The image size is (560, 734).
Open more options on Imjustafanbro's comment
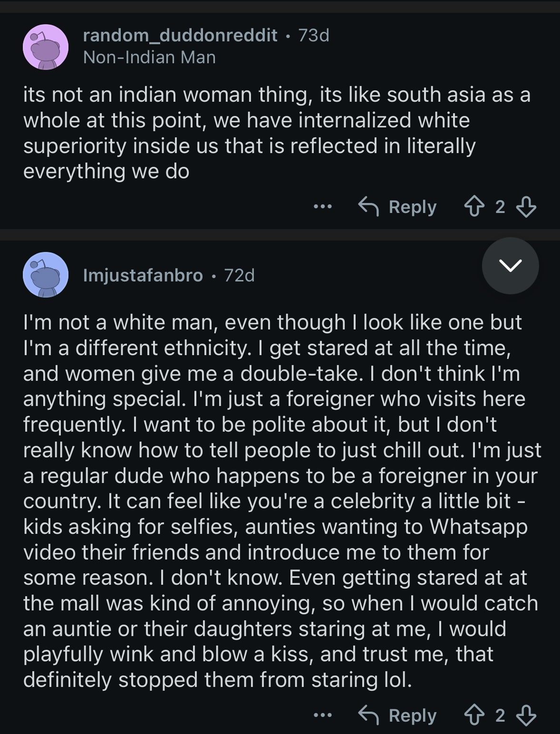tap(323, 715)
